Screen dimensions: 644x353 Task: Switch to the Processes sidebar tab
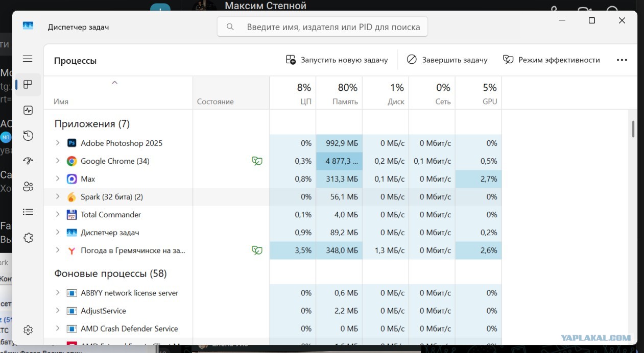point(28,85)
